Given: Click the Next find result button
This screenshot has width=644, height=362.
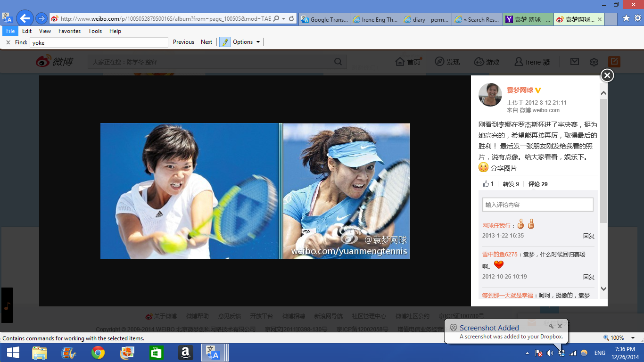Looking at the screenshot, I should (206, 42).
